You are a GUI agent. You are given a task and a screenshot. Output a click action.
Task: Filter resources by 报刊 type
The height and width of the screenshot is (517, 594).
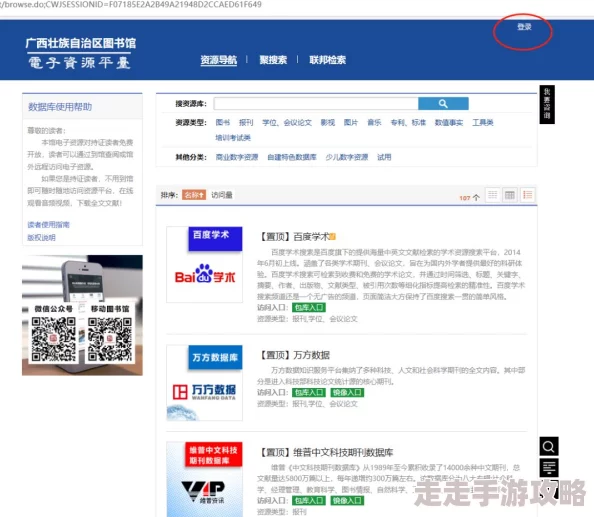click(x=246, y=122)
